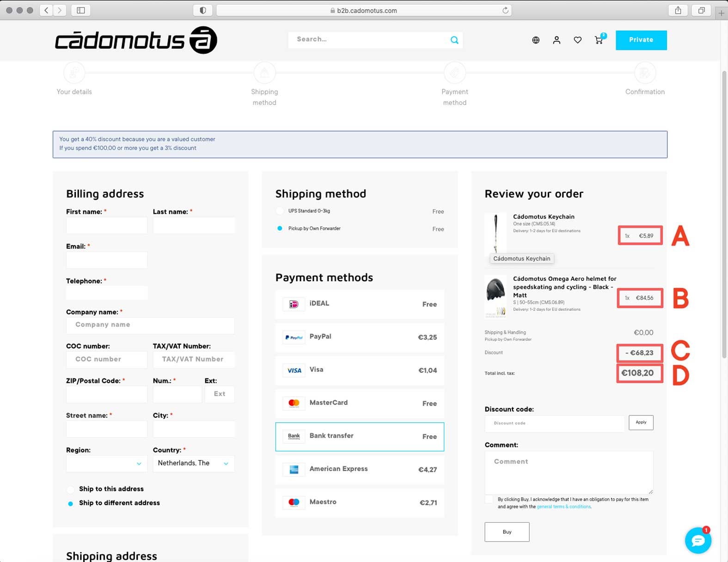This screenshot has width=728, height=562.
Task: Open the Country dropdown
Action: (194, 463)
